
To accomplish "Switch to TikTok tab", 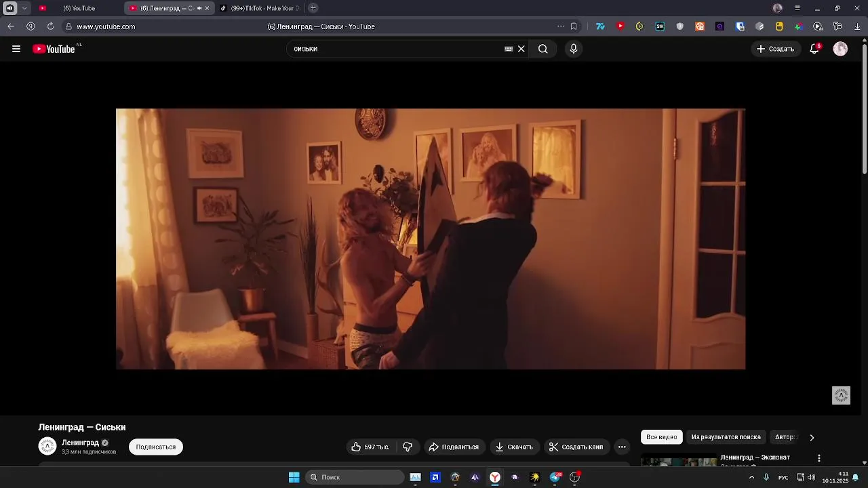I will coord(261,8).
